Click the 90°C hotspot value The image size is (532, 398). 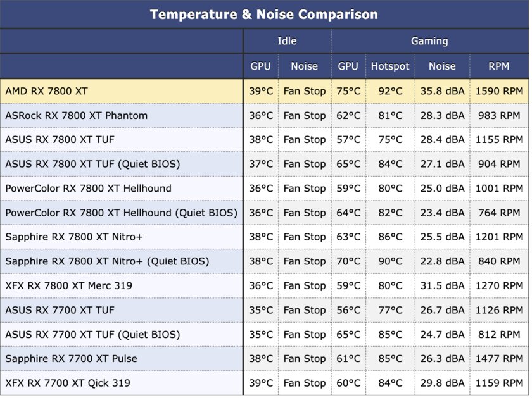tap(390, 261)
